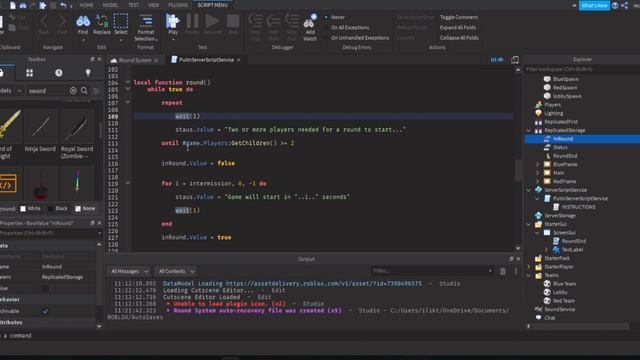Click the notifications icon beside What's New
The height and width of the screenshot is (360, 640).
click(x=615, y=5)
